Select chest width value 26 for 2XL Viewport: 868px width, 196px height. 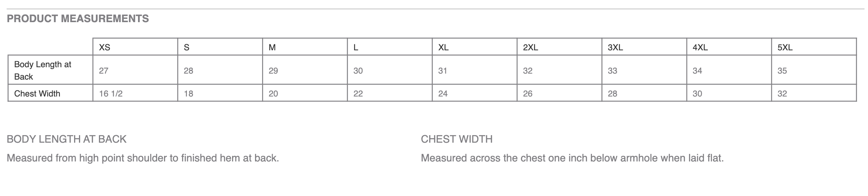(528, 93)
